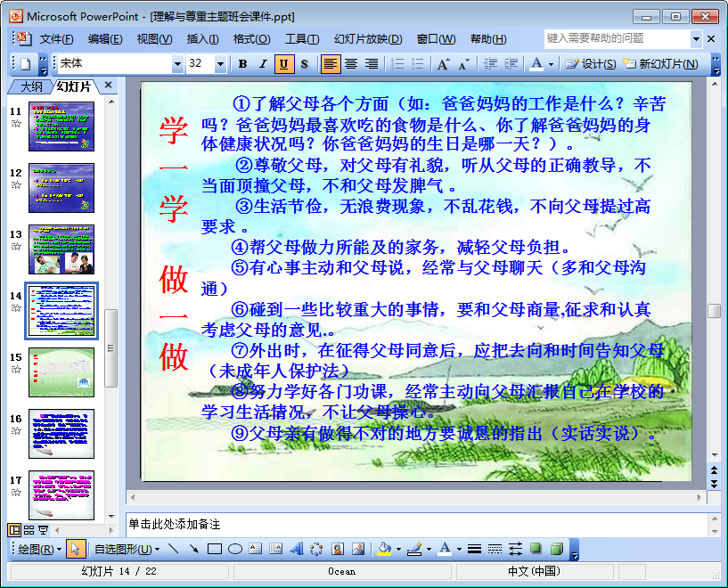This screenshot has height=588, width=728.
Task: Switch to the 大纲 outline tab
Action: (30, 86)
